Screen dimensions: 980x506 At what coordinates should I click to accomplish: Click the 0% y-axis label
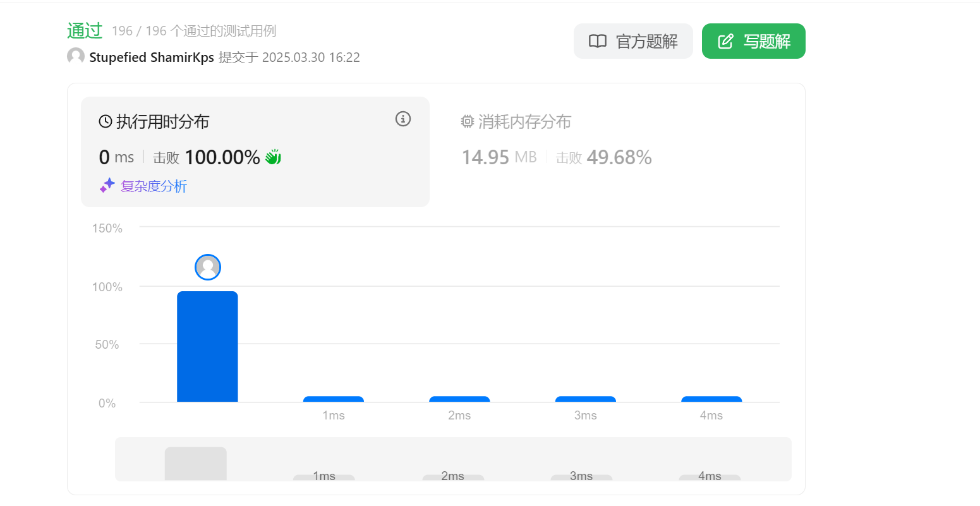(x=107, y=403)
